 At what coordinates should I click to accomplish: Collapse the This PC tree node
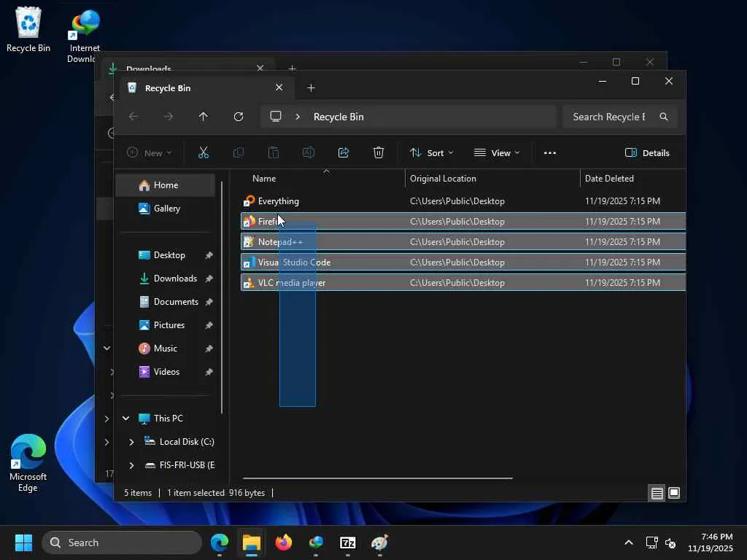coord(125,419)
